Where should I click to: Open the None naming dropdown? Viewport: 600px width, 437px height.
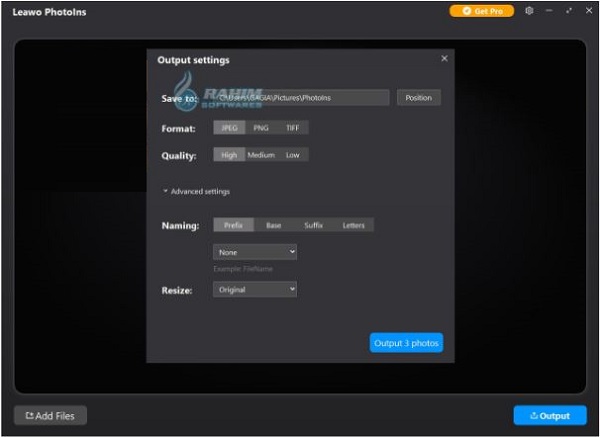[x=255, y=252]
